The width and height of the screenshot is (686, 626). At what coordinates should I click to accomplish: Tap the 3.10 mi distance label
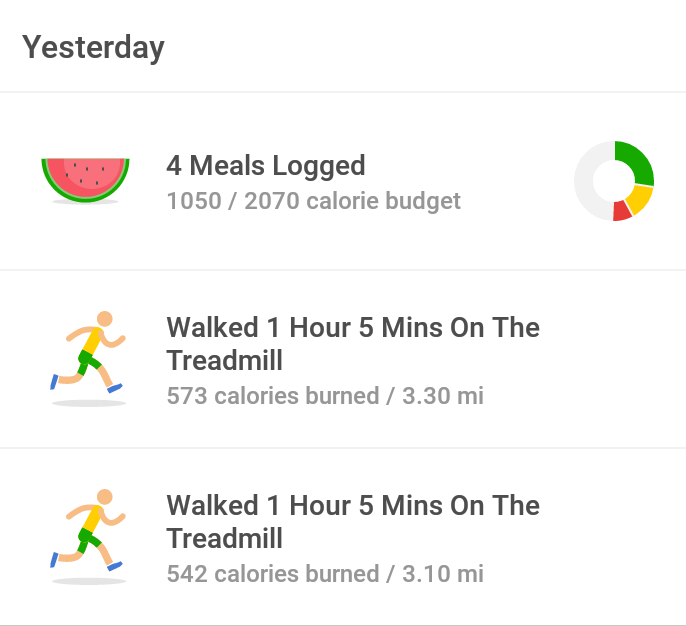pos(443,574)
